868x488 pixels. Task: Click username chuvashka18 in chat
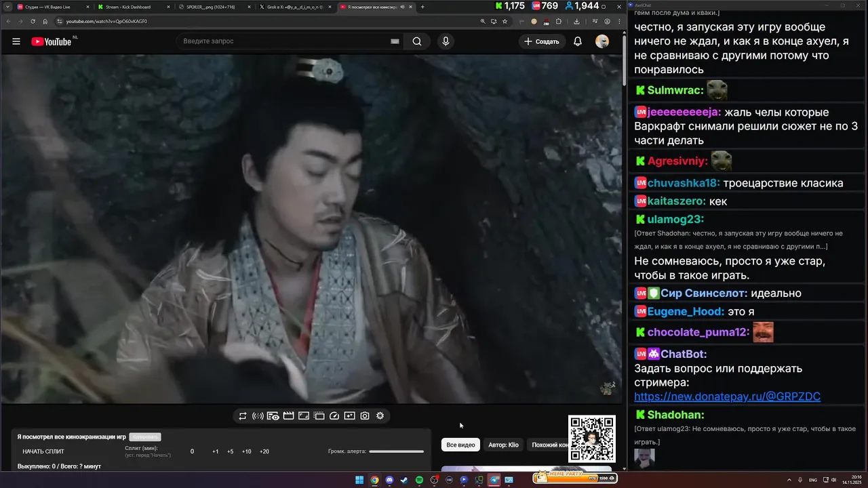(683, 183)
